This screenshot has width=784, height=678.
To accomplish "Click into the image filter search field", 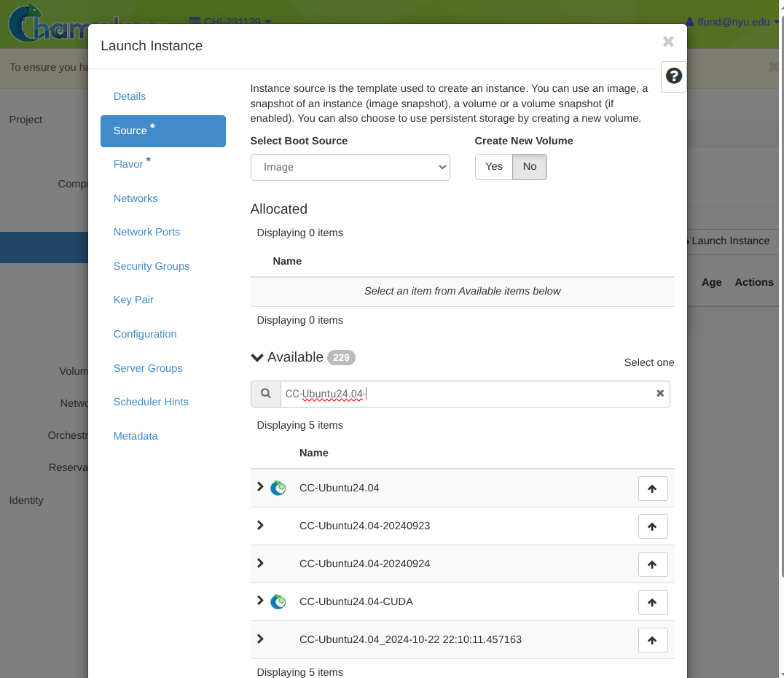I will tap(466, 394).
